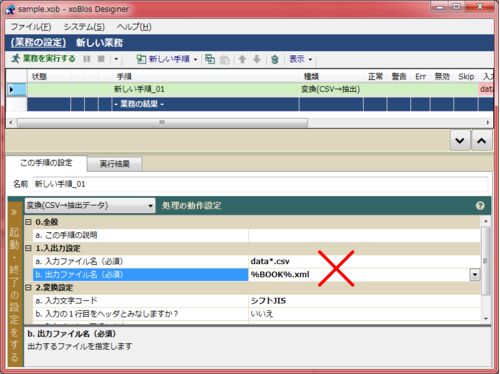
Task: Click the copy step icon
Action: (210, 59)
